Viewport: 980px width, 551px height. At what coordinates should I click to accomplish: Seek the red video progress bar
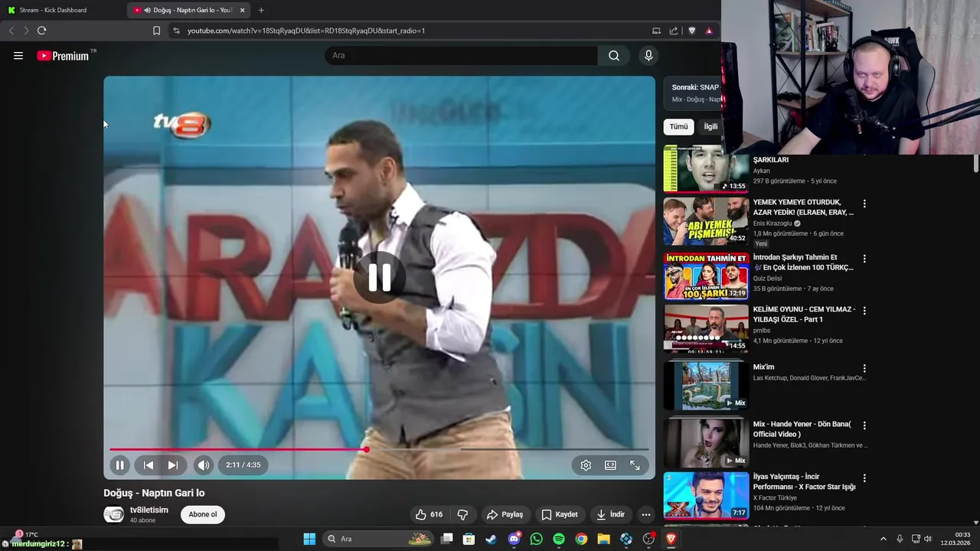[379, 450]
